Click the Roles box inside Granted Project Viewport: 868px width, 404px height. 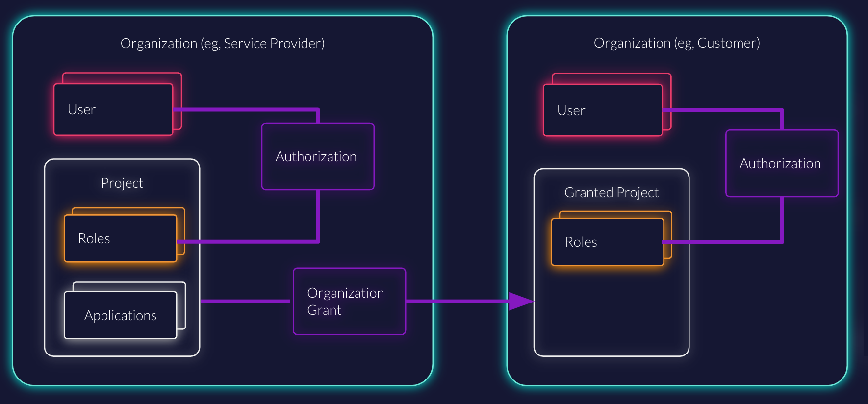click(x=607, y=242)
